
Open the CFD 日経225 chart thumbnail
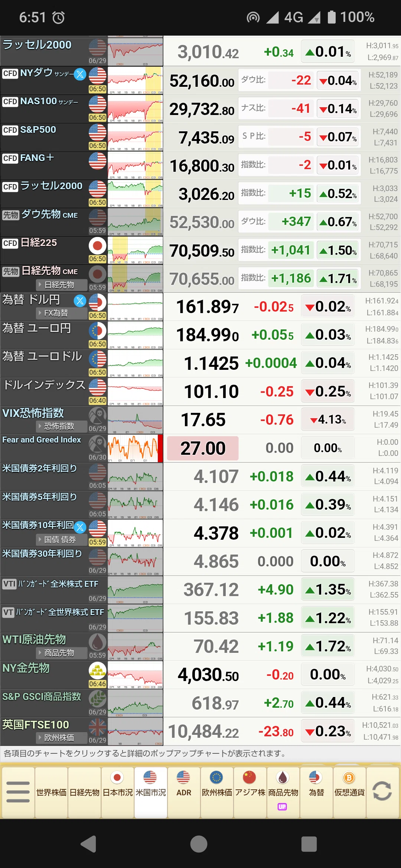(135, 250)
